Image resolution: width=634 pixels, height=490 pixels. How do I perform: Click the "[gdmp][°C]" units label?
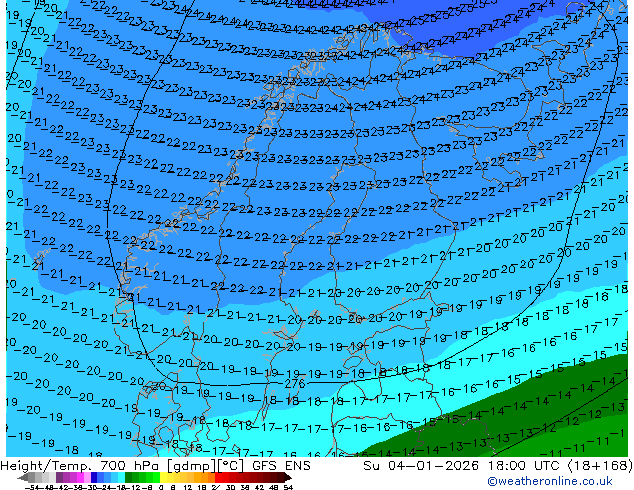tap(206, 466)
